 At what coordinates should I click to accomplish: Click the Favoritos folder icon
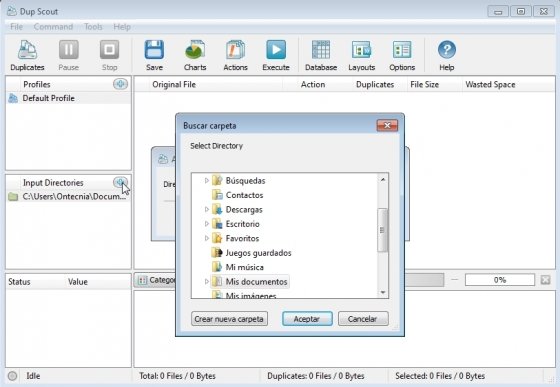tap(217, 238)
